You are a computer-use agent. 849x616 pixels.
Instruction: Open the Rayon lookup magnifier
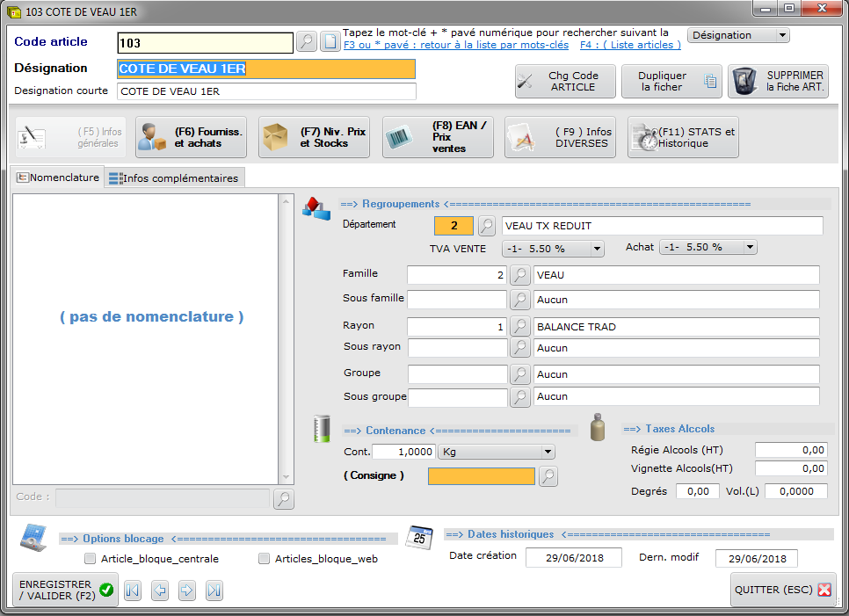[x=521, y=326]
